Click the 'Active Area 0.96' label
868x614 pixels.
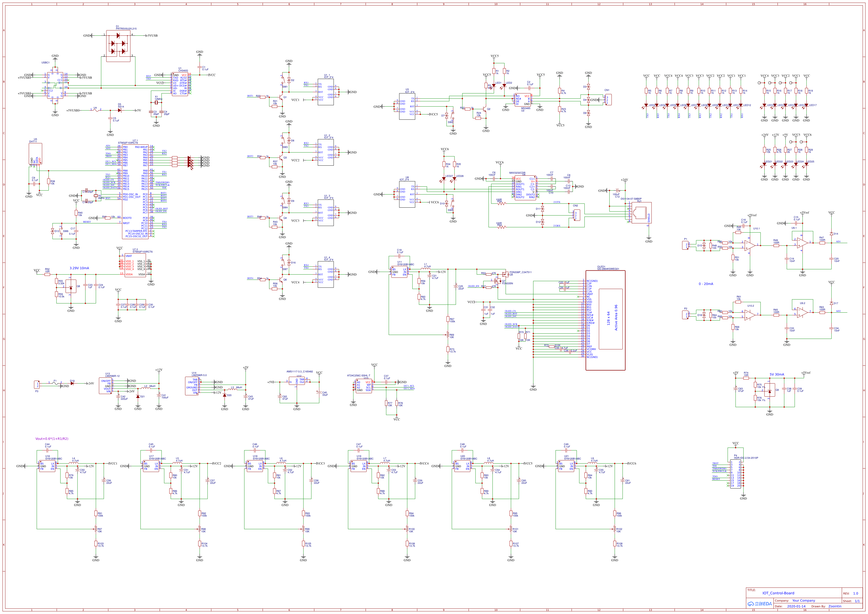click(616, 318)
